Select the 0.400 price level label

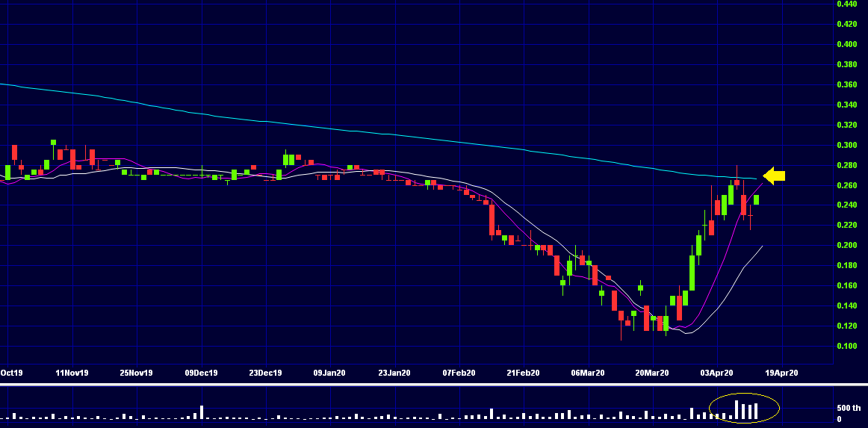click(848, 44)
